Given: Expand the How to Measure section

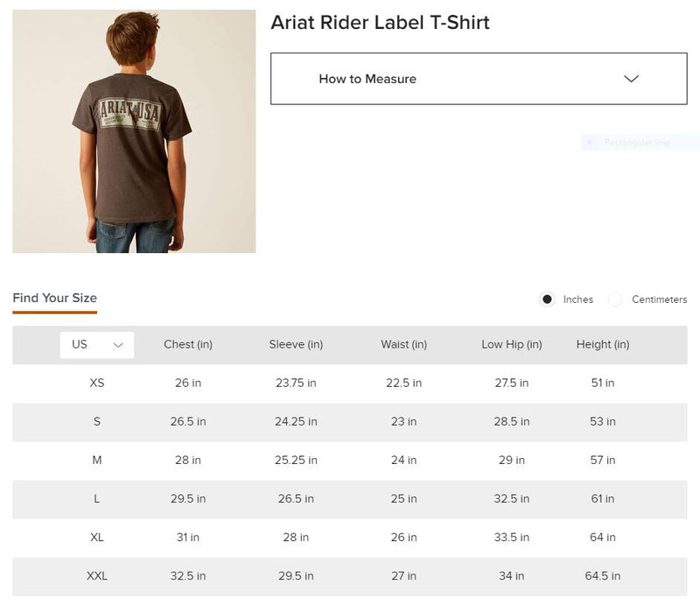Looking at the screenshot, I should pos(477,78).
